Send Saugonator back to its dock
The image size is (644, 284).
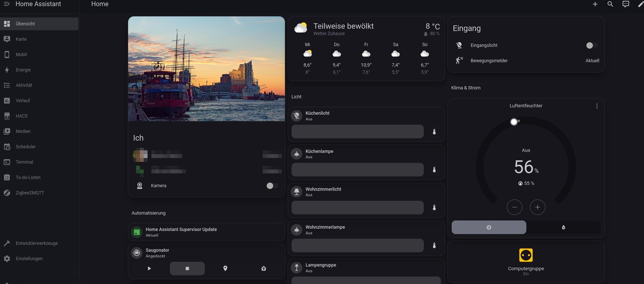(x=264, y=268)
